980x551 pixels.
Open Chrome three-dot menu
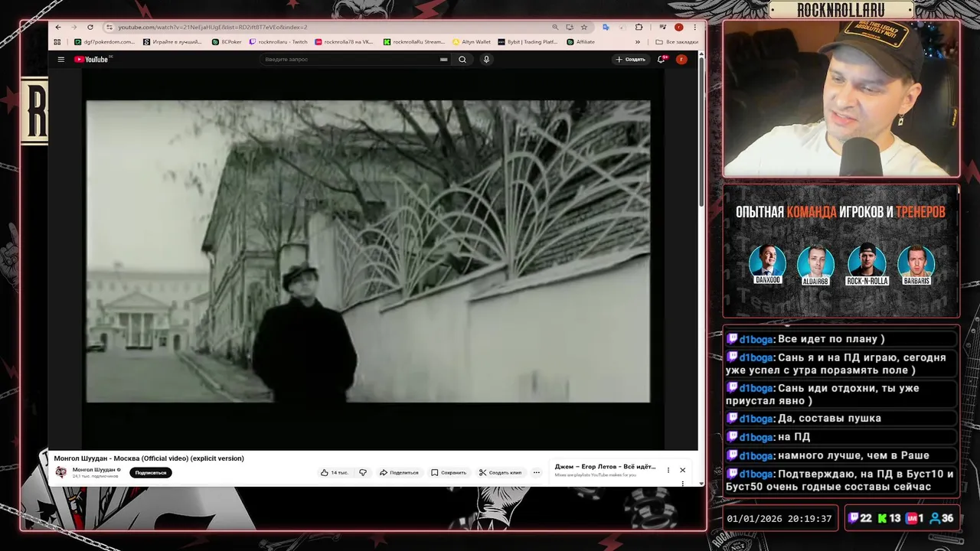click(x=694, y=27)
